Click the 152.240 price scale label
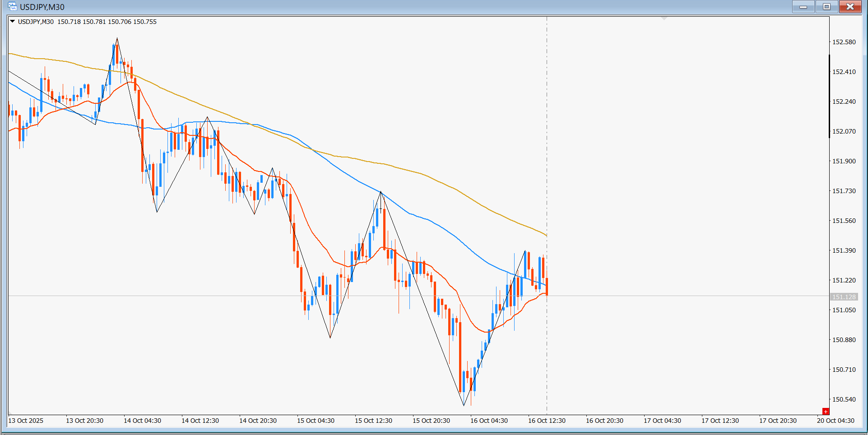Image resolution: width=868 pixels, height=435 pixels. click(x=844, y=102)
